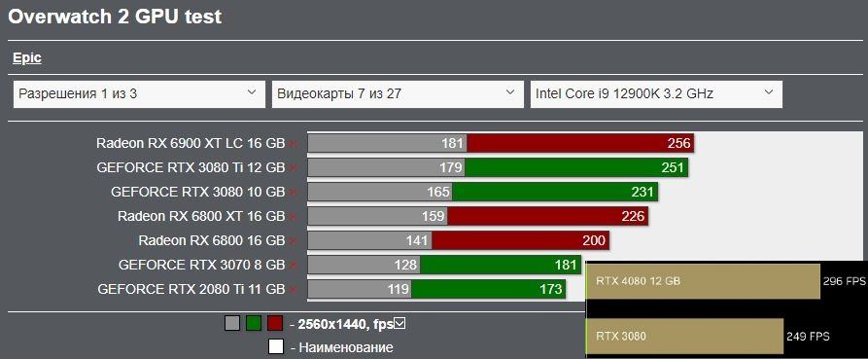868x359 pixels.
Task: Click the 256 fps red bar for RX 6900 XT
Action: click(580, 143)
